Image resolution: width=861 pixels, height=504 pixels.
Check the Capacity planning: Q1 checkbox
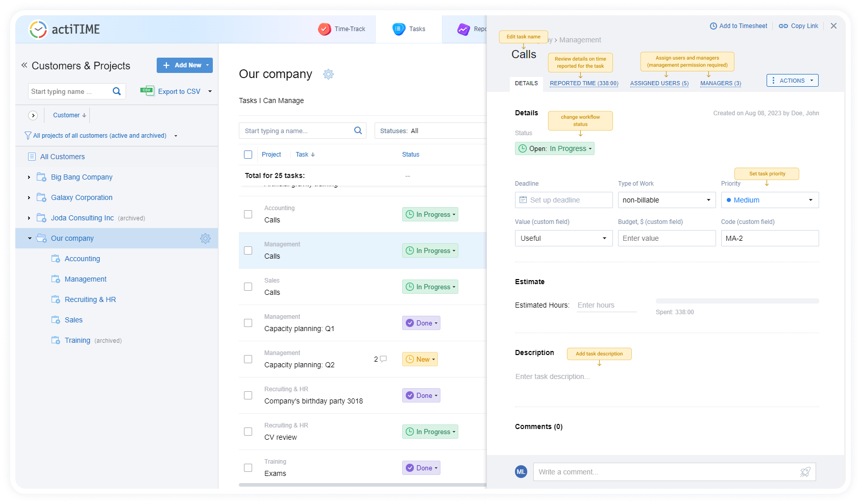click(x=248, y=323)
